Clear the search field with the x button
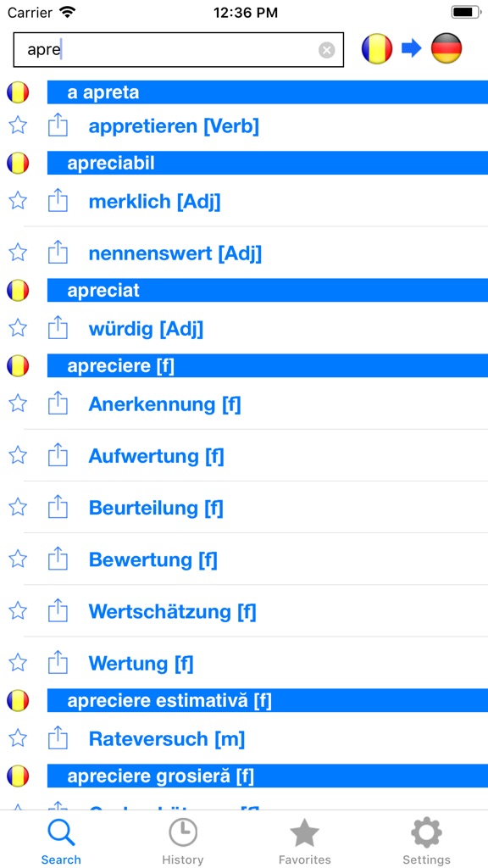 [x=326, y=49]
